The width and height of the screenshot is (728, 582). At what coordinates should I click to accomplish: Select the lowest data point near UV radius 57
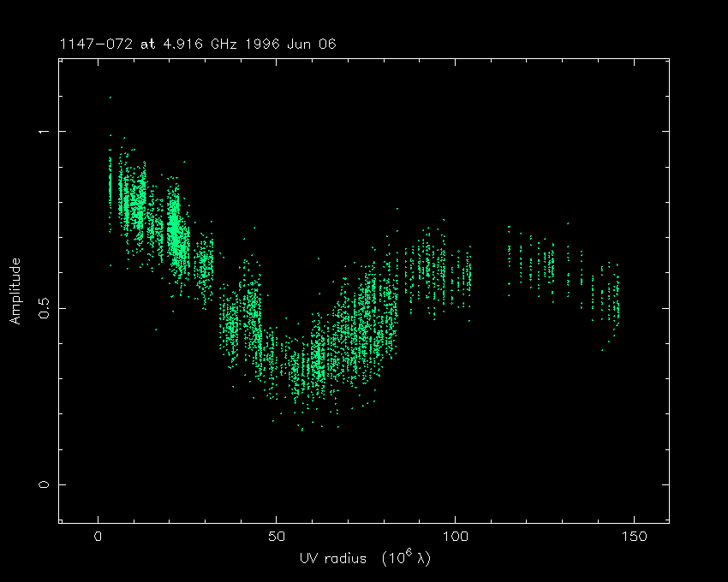(x=301, y=429)
